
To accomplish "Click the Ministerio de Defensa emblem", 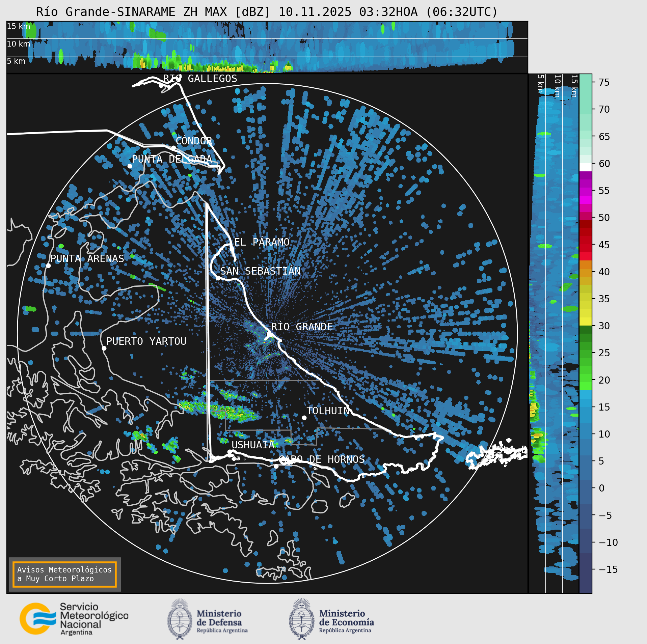I will pos(180,619).
